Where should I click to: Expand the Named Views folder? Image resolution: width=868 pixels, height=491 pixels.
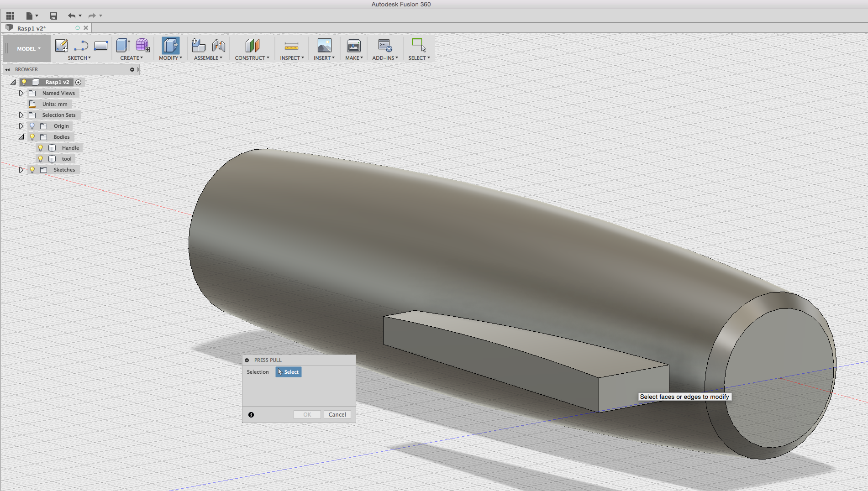21,93
